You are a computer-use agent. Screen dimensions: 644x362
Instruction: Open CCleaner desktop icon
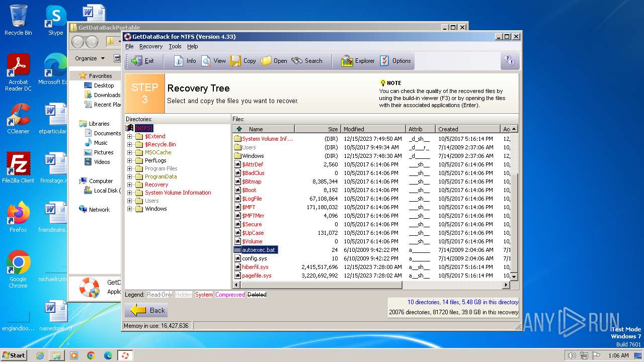point(18,118)
